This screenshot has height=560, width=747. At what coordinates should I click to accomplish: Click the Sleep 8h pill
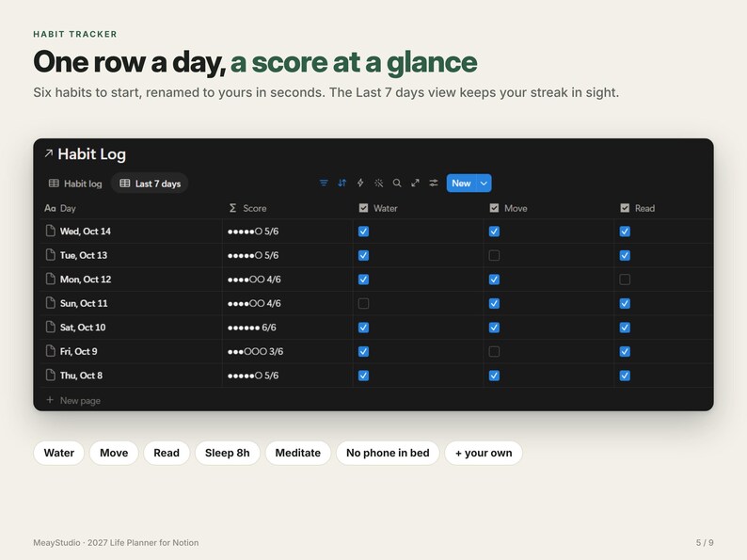pyautogui.click(x=228, y=453)
